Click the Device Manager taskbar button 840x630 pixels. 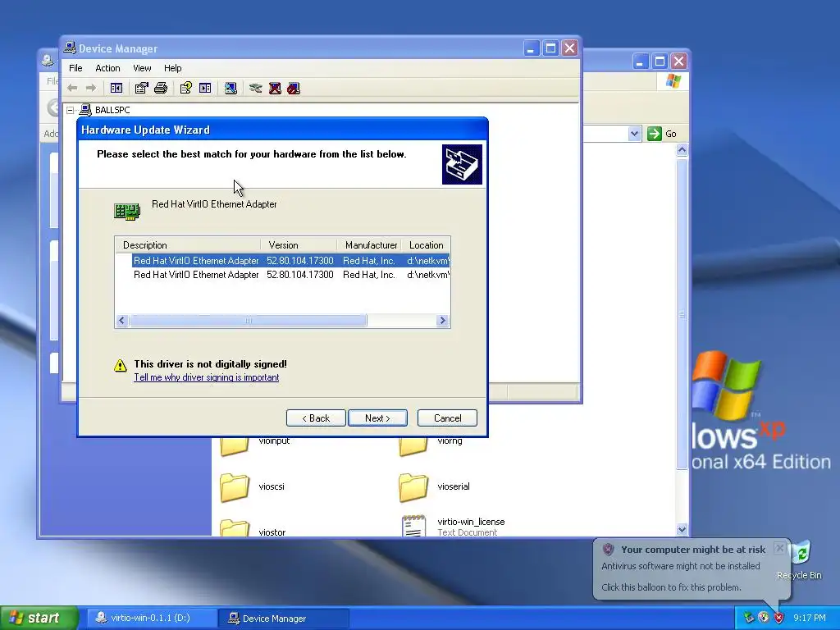coord(284,618)
